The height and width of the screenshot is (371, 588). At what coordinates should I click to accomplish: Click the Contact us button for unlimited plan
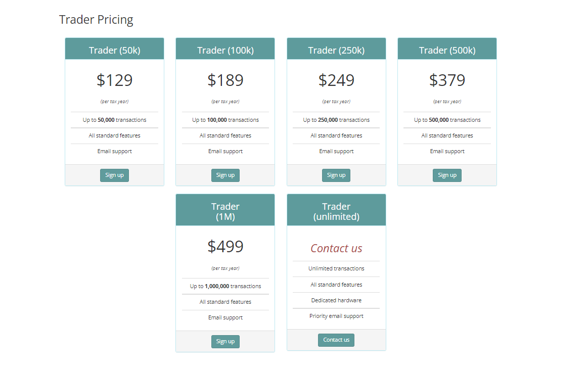click(x=336, y=340)
